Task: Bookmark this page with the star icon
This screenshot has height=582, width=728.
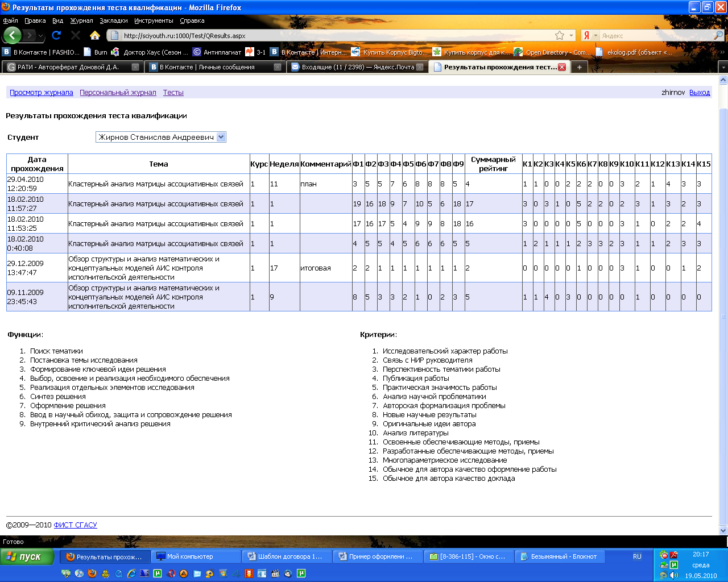Action: pos(560,35)
